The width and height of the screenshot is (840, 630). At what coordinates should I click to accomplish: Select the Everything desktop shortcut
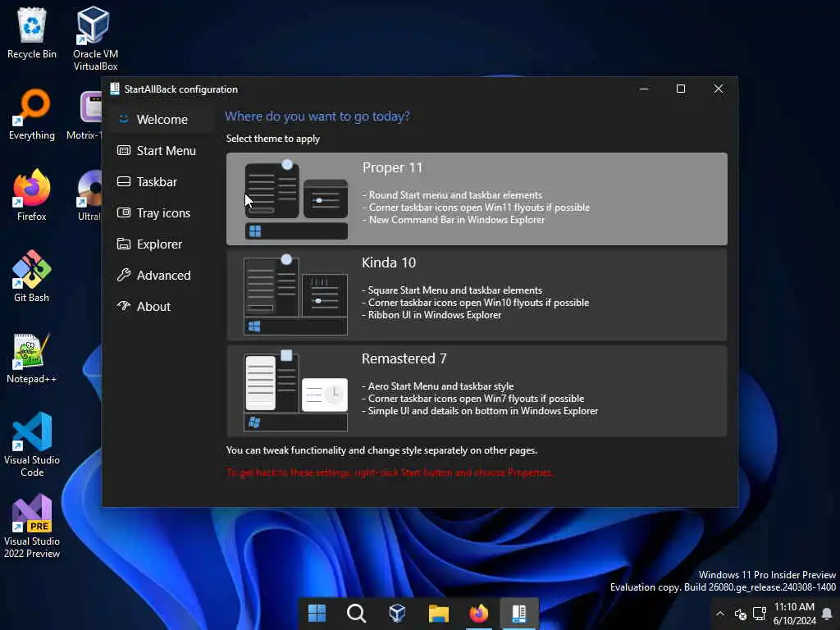coord(32,115)
